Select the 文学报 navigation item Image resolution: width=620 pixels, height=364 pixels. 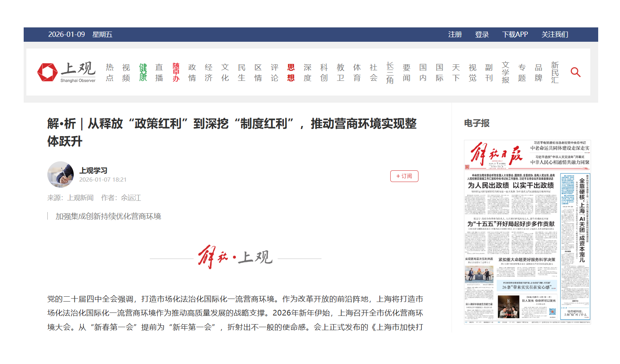pos(505,72)
